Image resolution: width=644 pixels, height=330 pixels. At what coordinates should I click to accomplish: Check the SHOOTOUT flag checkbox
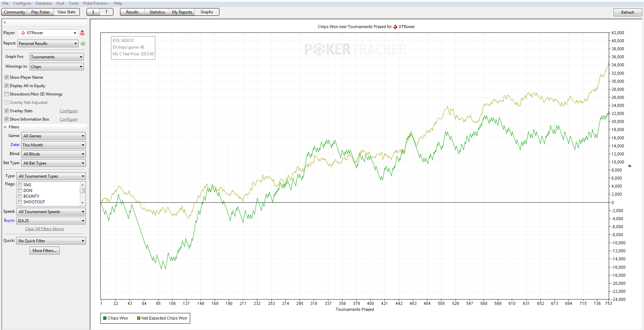(x=20, y=202)
